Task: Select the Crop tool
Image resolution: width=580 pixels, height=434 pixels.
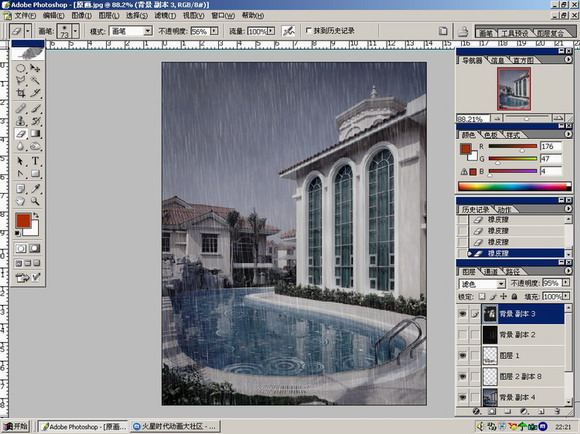Action: click(21, 93)
